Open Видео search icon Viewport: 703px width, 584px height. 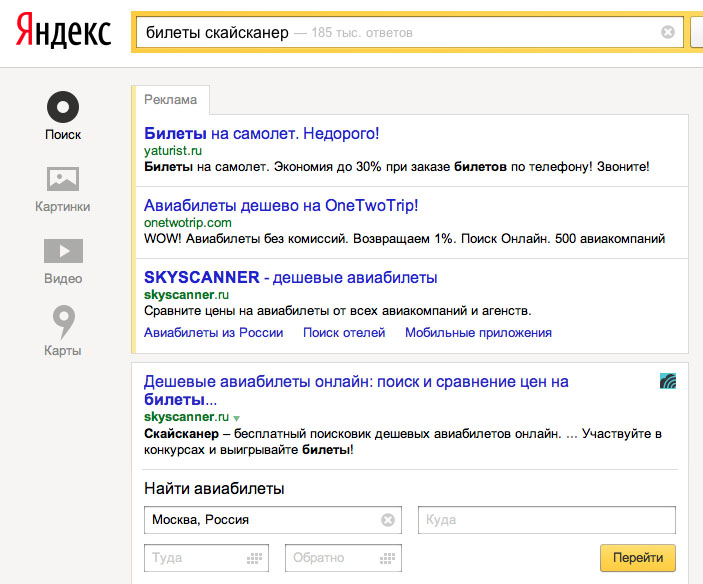[x=63, y=251]
